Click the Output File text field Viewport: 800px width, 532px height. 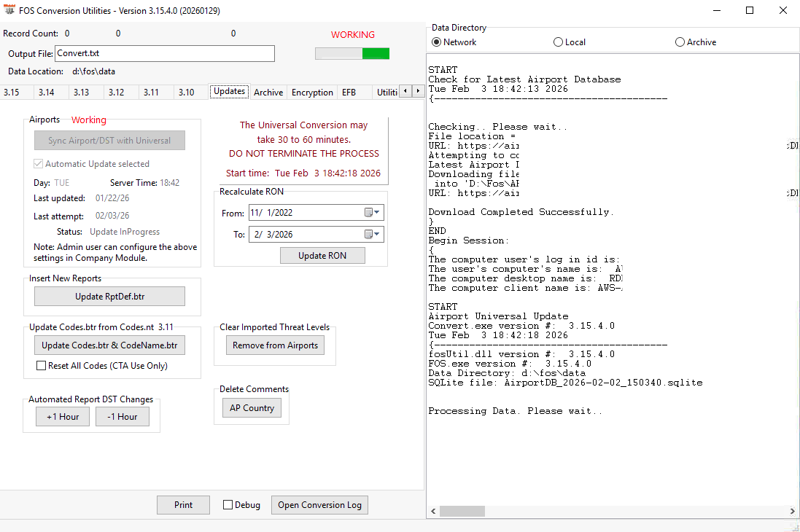pos(165,54)
